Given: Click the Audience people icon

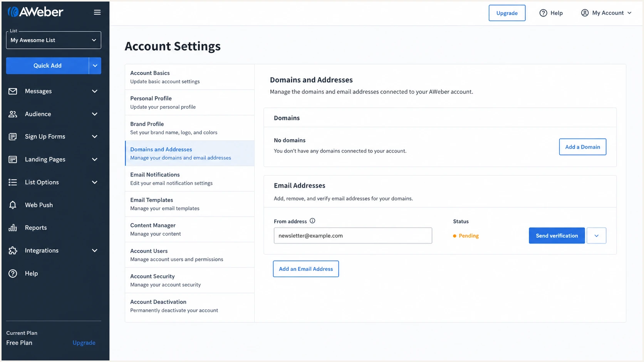Looking at the screenshot, I should coord(13,114).
